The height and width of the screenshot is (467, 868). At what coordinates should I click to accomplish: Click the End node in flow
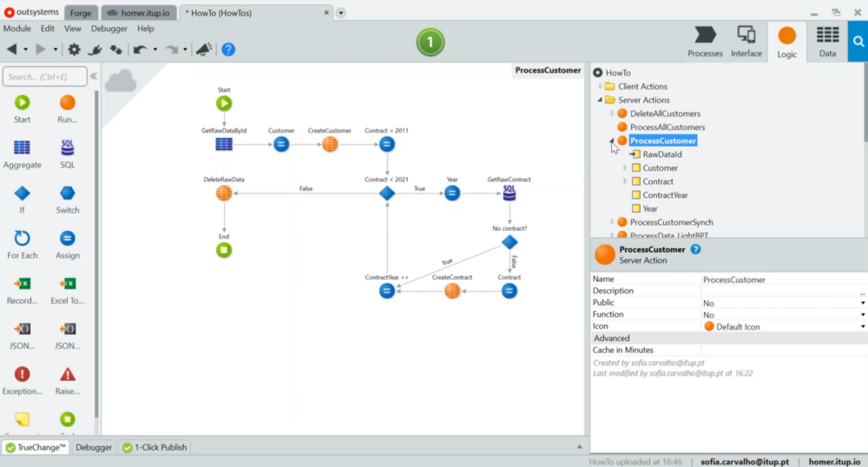click(224, 250)
